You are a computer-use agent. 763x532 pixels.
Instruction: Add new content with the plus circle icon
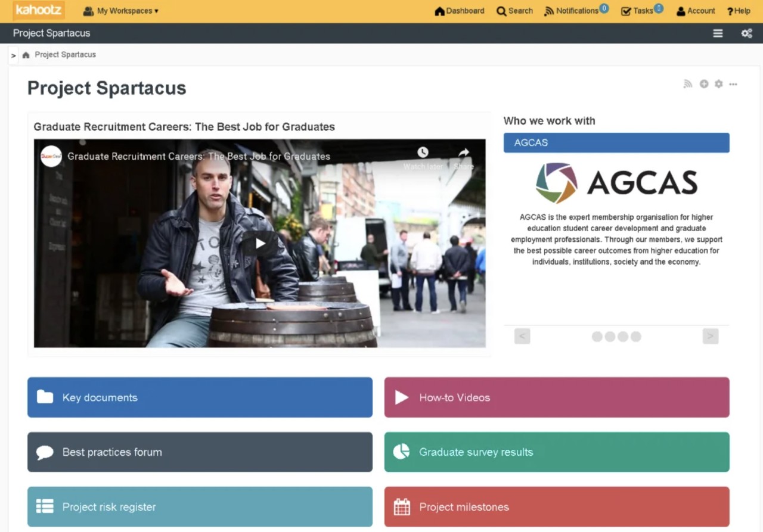pyautogui.click(x=703, y=84)
